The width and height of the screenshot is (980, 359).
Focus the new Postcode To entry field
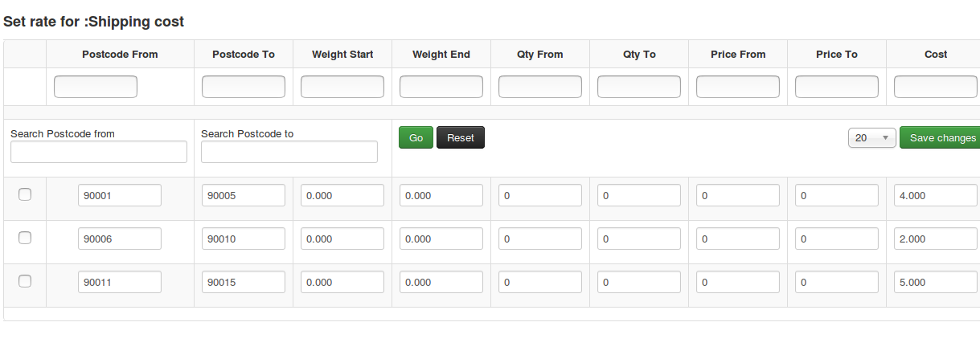(244, 87)
